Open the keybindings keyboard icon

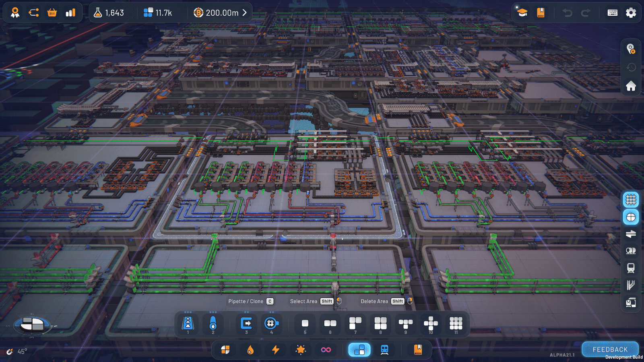coord(613,12)
